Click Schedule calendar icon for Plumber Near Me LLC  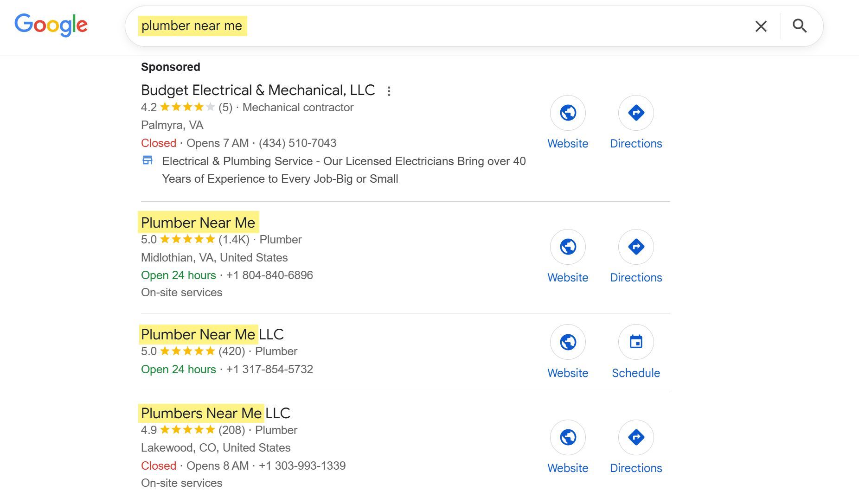click(636, 342)
